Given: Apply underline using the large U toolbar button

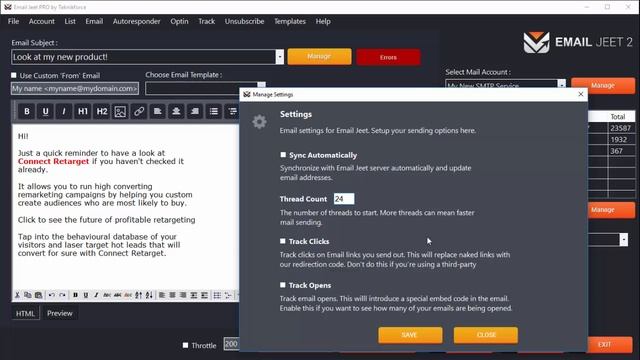Looking at the screenshot, I should tap(45, 111).
